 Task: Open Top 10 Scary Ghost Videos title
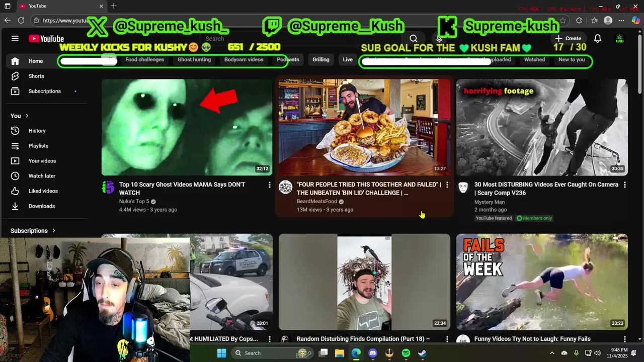click(182, 189)
